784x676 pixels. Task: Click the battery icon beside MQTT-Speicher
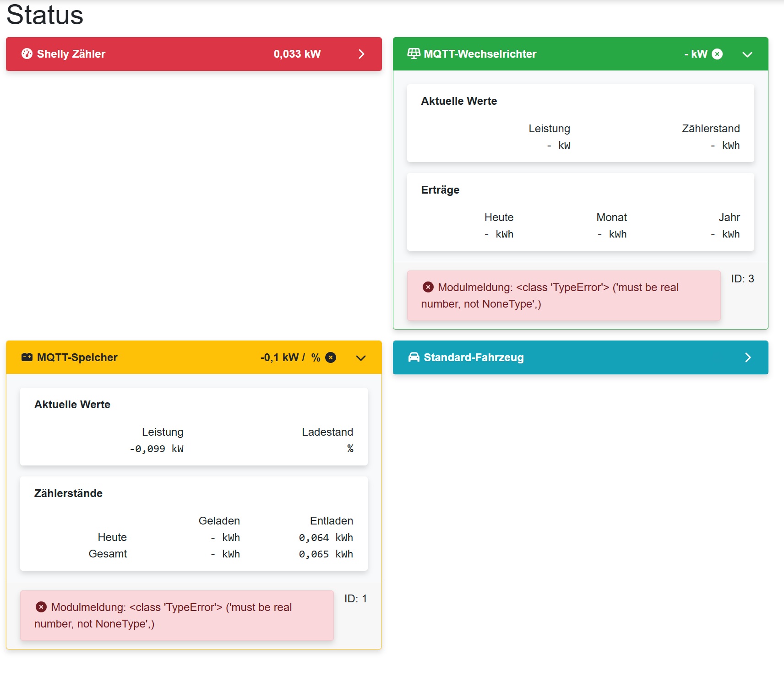27,357
